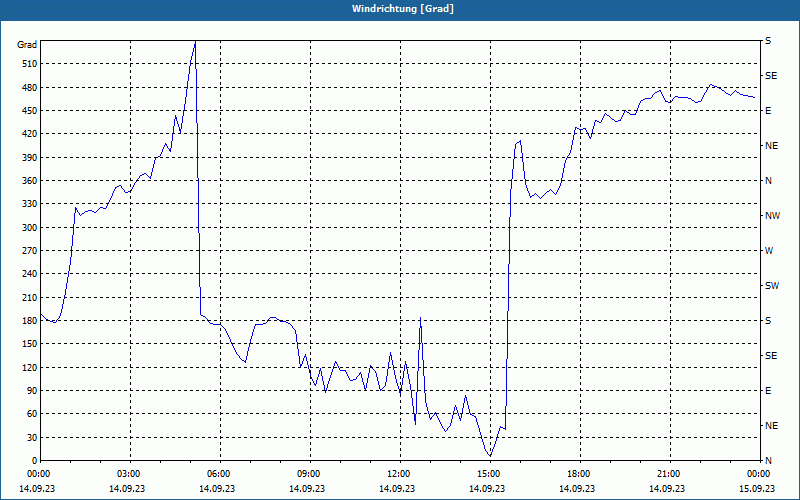This screenshot has width=800, height=500.
Task: Select the 180 degree axis label
Action: pyautogui.click(x=30, y=320)
